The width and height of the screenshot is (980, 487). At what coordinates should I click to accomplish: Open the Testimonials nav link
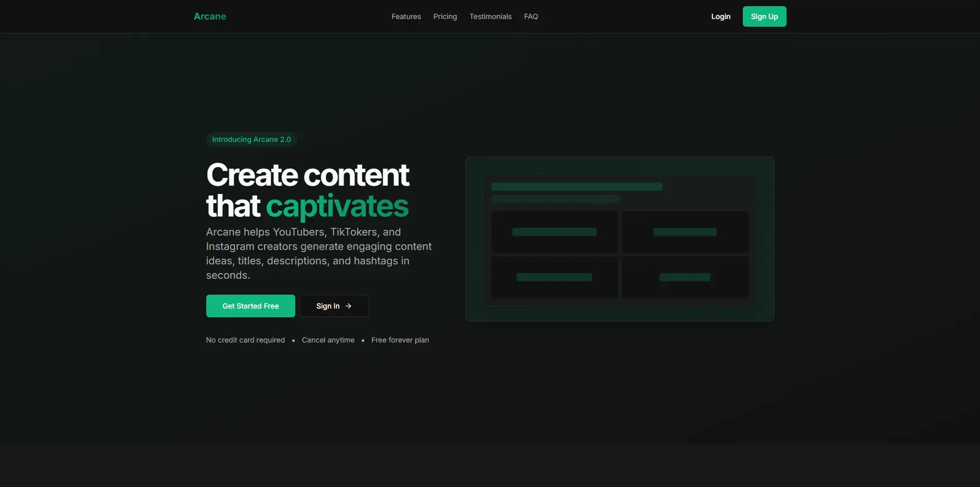490,16
